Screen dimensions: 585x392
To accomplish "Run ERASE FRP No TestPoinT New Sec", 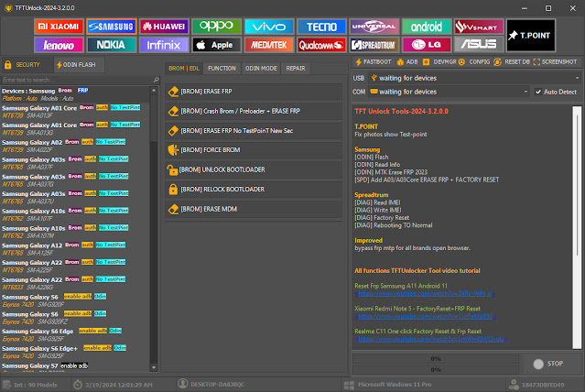I will [254, 131].
